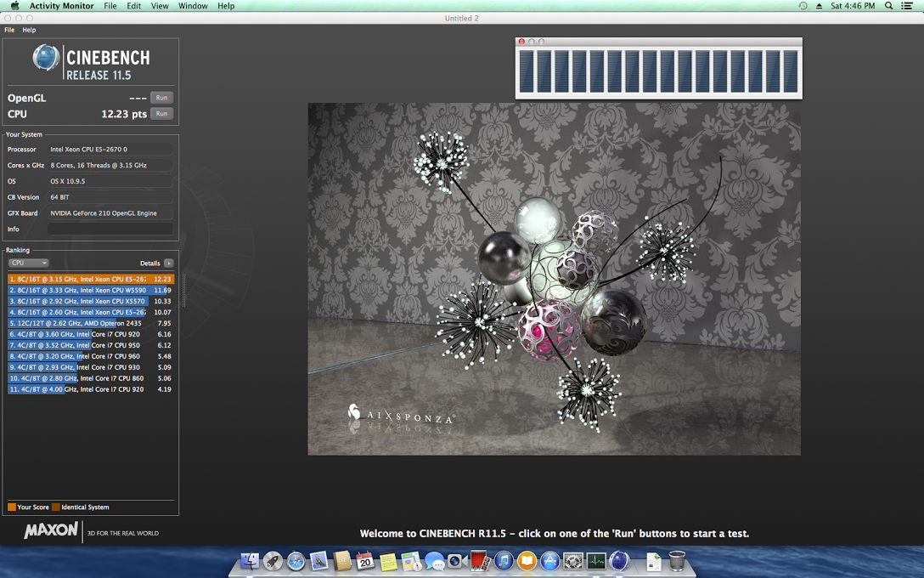924x578 pixels.
Task: Open FaceTime camera icon in dock
Action: tap(455, 560)
